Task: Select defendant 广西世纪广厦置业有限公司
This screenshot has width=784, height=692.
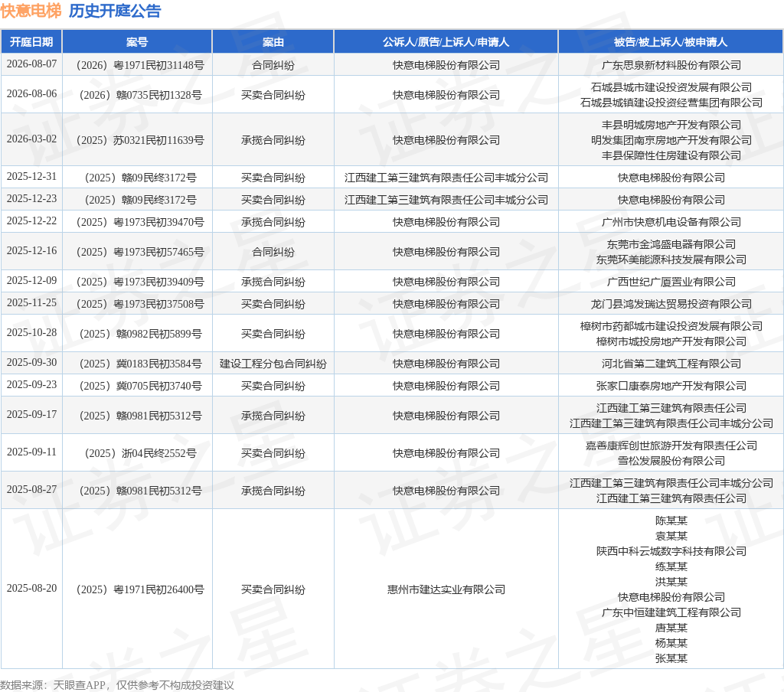Action: (671, 282)
